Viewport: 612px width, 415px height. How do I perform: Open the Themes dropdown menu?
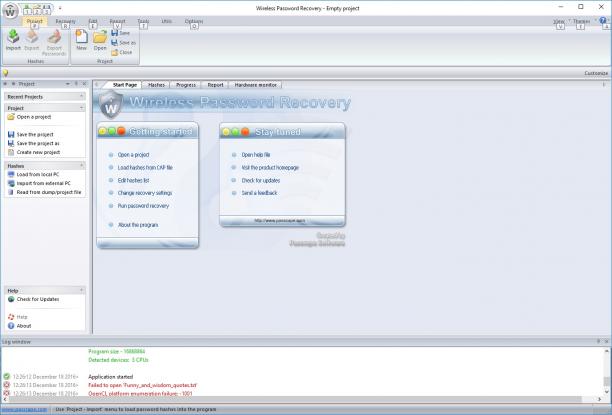pyautogui.click(x=584, y=21)
